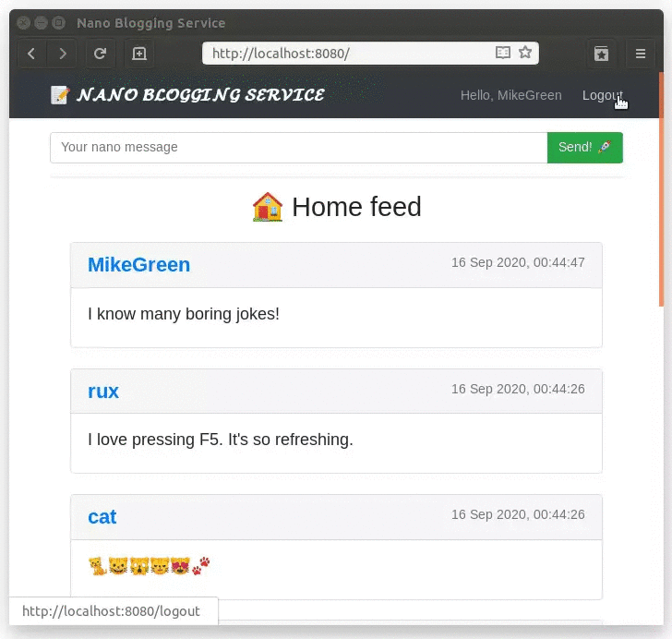Image resolution: width=672 pixels, height=639 pixels.
Task: Reload the page with the refresh icon
Action: [100, 54]
